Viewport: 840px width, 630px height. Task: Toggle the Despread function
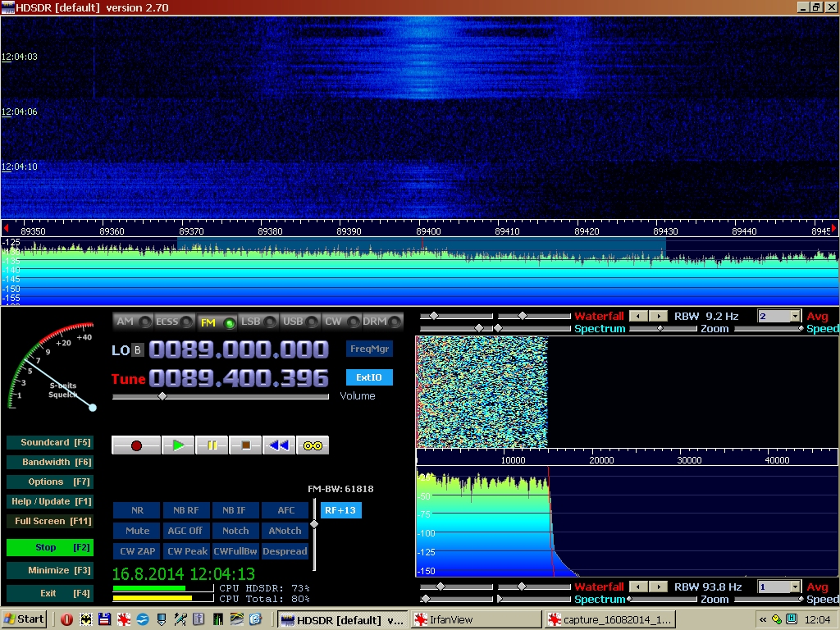pos(285,551)
